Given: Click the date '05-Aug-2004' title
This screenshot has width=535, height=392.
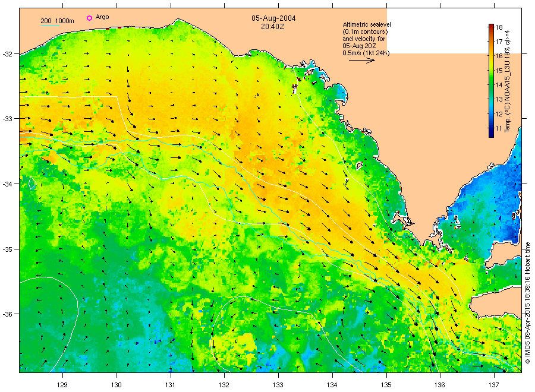Looking at the screenshot, I should [273, 18].
